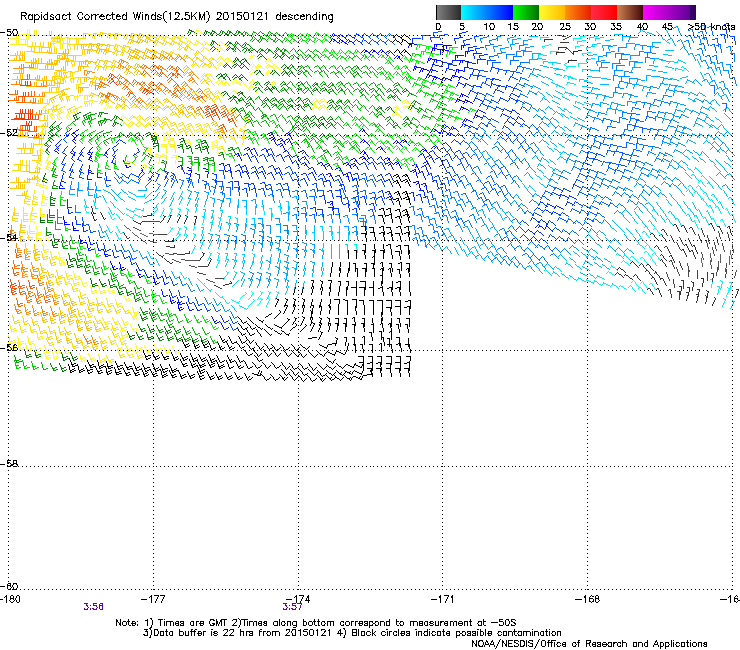Click the cyan 5–10 knots legend swatch
The height and width of the screenshot is (650, 740).
point(474,12)
